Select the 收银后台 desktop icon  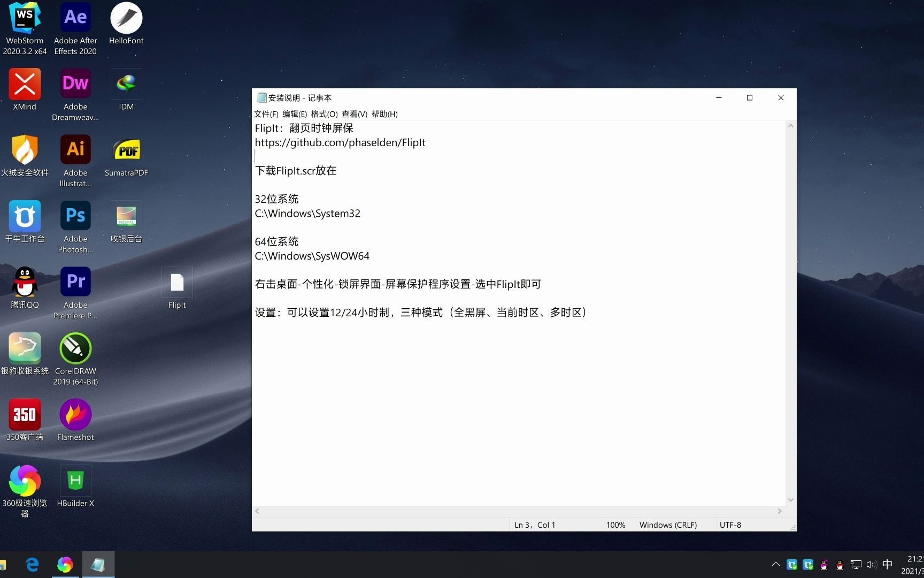126,222
